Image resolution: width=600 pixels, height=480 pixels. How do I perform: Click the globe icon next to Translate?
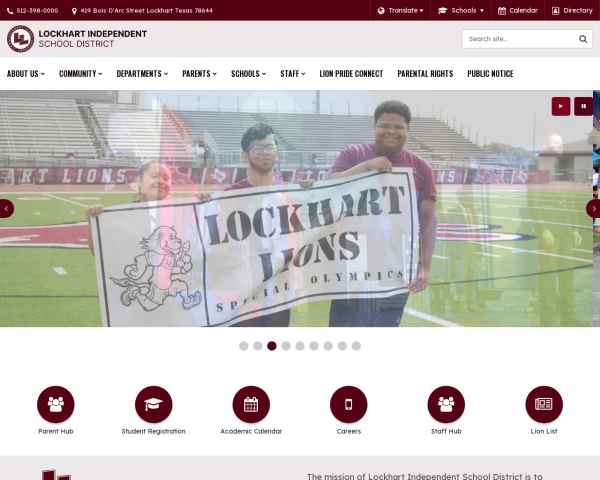pyautogui.click(x=381, y=11)
